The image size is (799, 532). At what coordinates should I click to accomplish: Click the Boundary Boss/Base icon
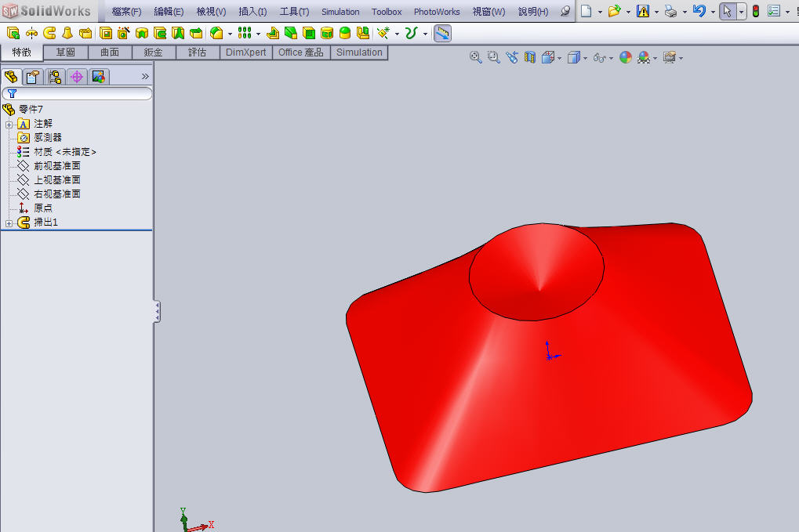85,34
